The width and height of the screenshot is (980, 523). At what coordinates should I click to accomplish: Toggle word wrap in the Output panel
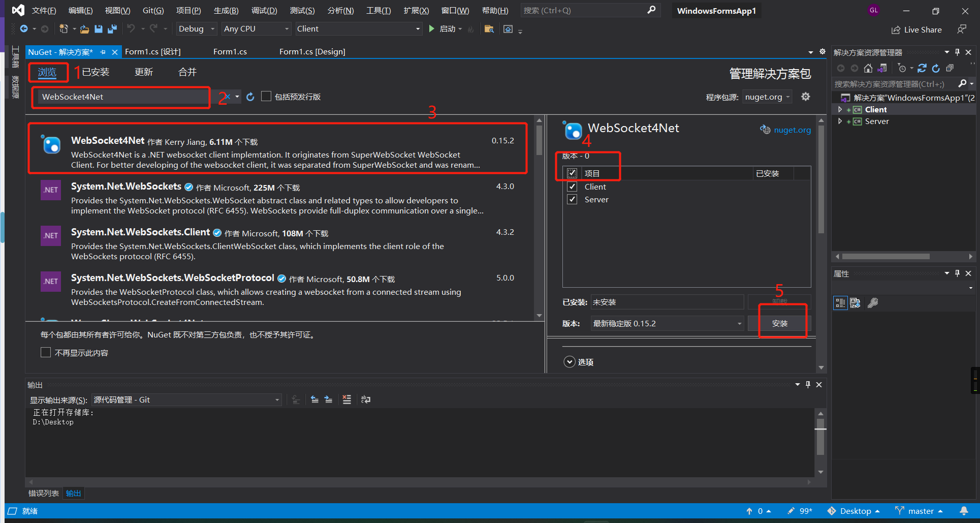(366, 399)
